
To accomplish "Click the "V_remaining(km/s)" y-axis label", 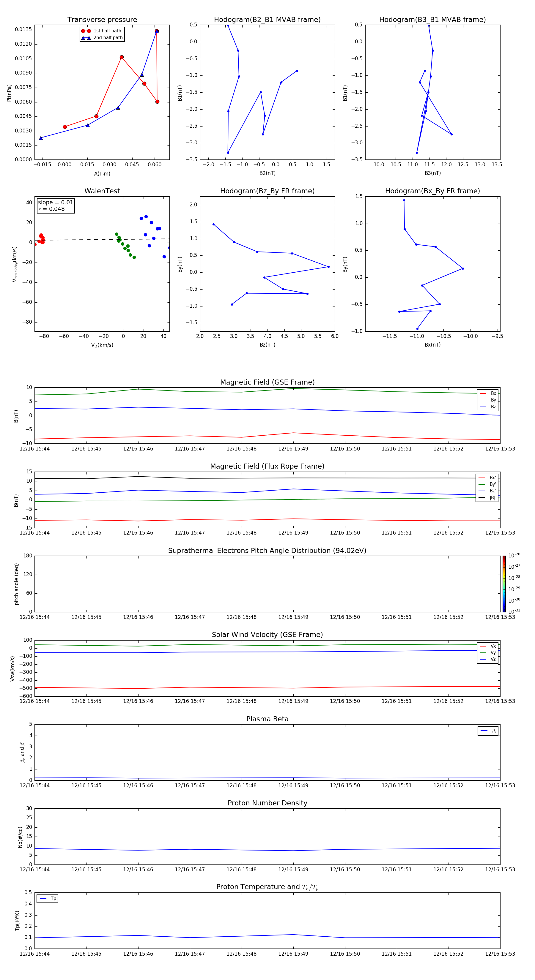I will coord(15,264).
